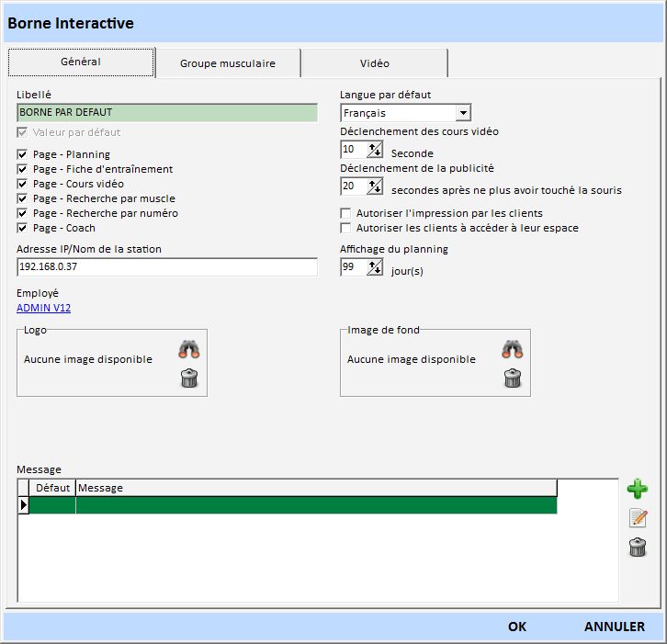Open the ADMIN V12 employee link
667x644 pixels.
(43, 308)
